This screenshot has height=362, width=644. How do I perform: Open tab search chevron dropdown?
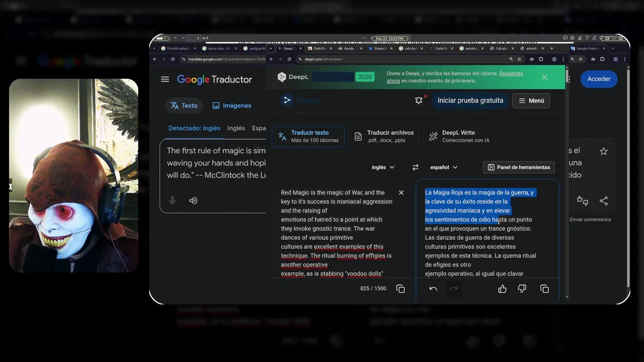271,49
